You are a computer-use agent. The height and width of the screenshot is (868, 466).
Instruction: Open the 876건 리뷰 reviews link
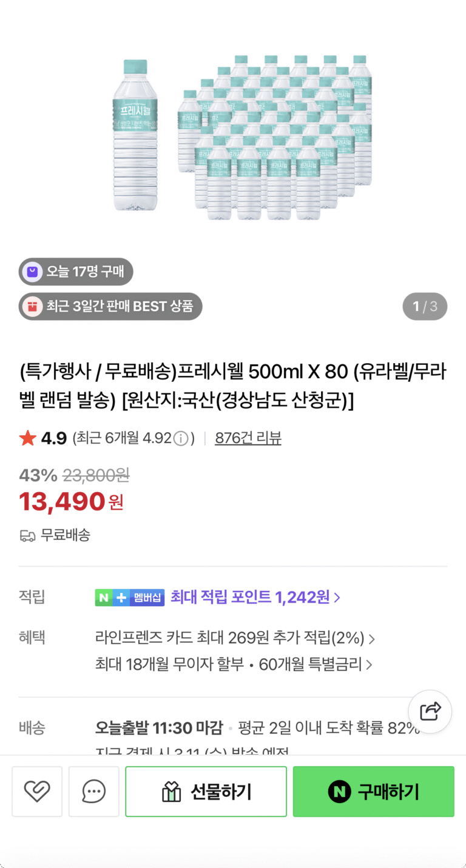248,438
